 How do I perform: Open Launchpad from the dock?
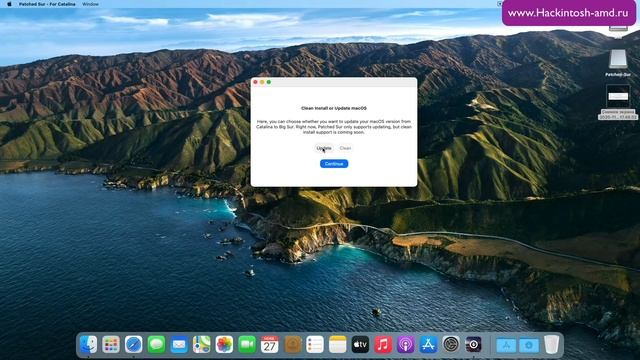(x=111, y=344)
